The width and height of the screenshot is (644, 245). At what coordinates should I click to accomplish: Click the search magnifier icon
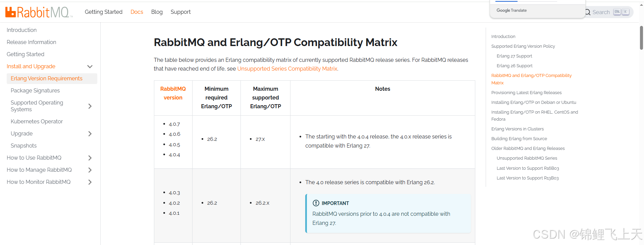tap(588, 12)
